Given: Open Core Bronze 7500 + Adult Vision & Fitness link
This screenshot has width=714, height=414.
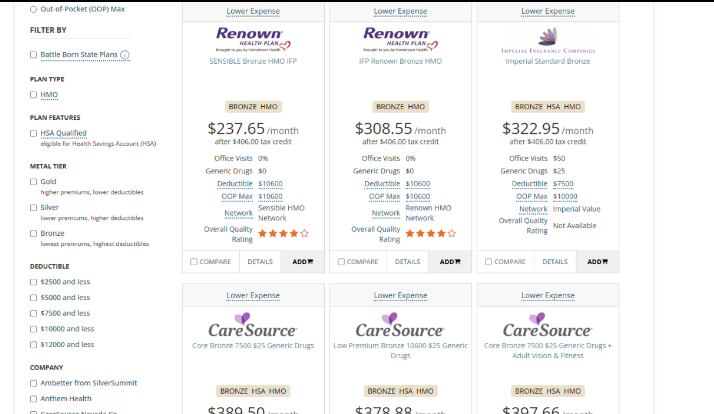Looking at the screenshot, I should coord(548,350).
